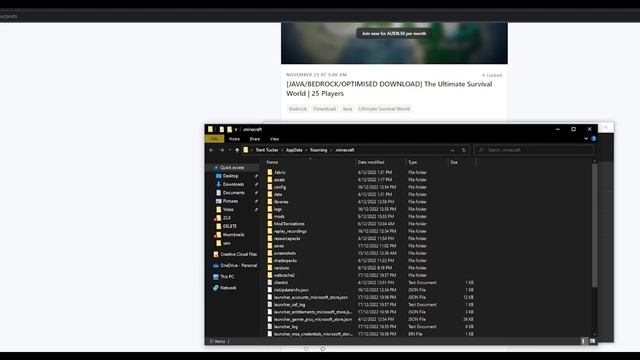Click Trent Tucker in the address path
Image resolution: width=640 pixels, height=360 pixels.
267,150
